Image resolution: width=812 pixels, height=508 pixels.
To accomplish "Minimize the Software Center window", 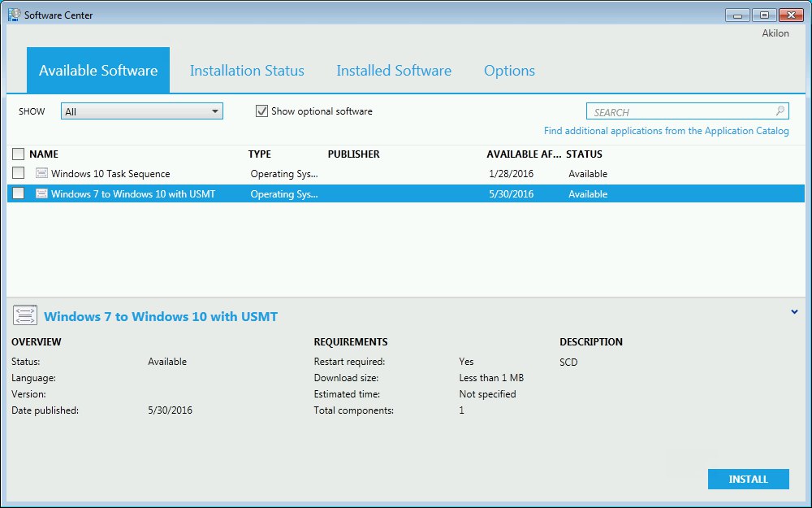I will [x=737, y=15].
